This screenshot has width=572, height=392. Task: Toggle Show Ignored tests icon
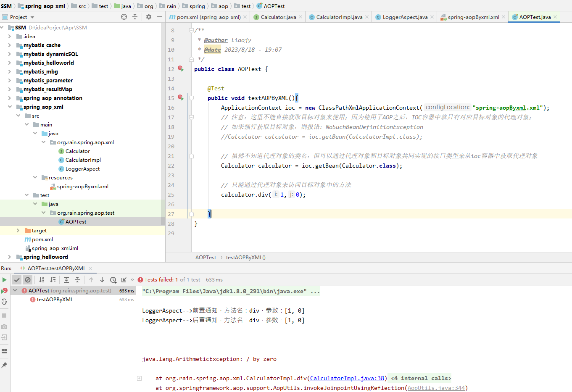[28, 280]
